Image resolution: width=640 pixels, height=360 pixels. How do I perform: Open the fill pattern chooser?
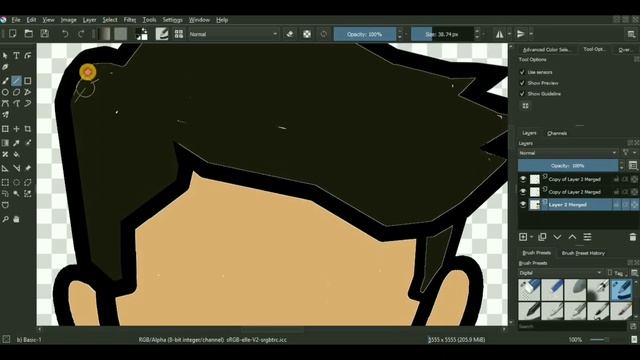click(x=120, y=34)
